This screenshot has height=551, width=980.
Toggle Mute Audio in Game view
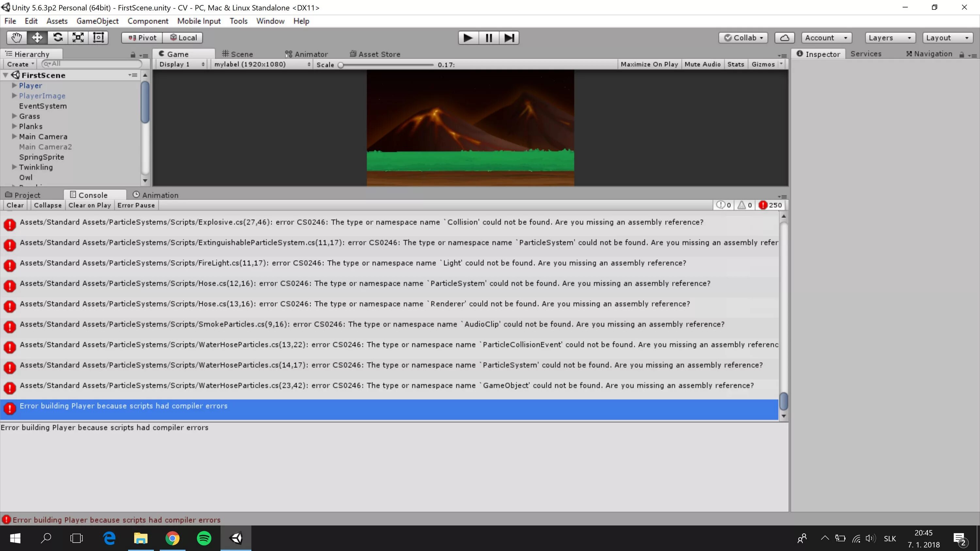(702, 64)
